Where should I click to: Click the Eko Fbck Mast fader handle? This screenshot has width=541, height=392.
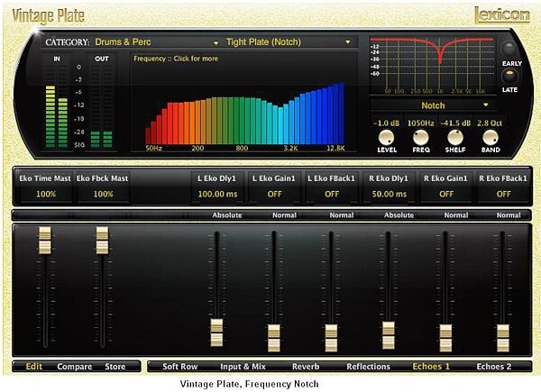102,241
